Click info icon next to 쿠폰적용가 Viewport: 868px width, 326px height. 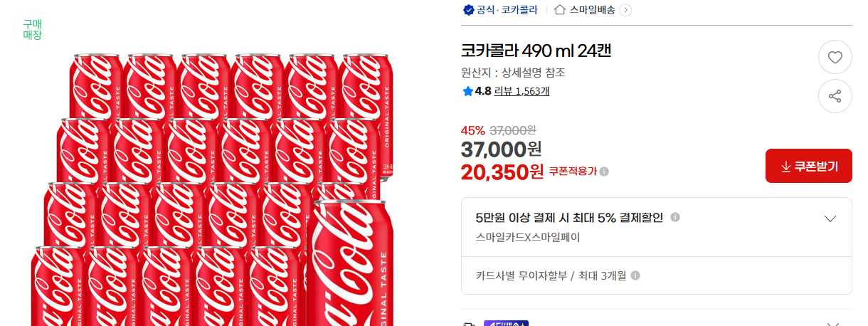pos(604,172)
